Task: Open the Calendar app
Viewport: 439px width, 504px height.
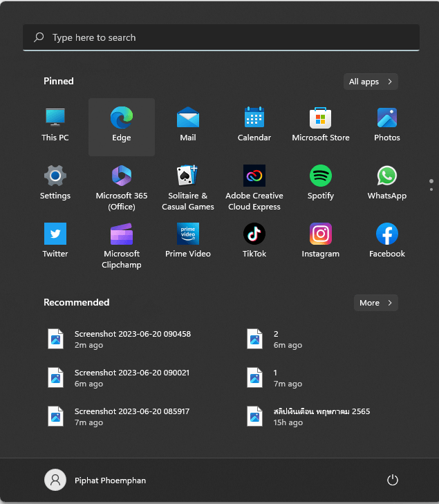Action: coord(254,118)
